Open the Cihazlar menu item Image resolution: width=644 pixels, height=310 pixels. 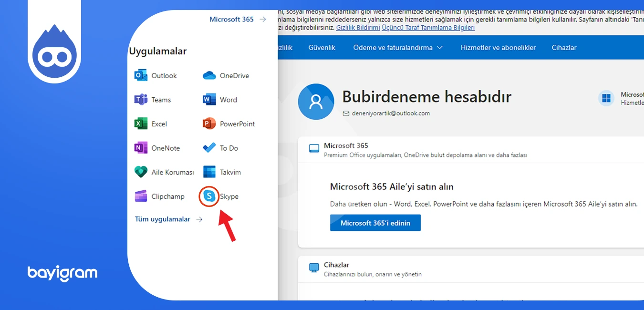tap(564, 47)
